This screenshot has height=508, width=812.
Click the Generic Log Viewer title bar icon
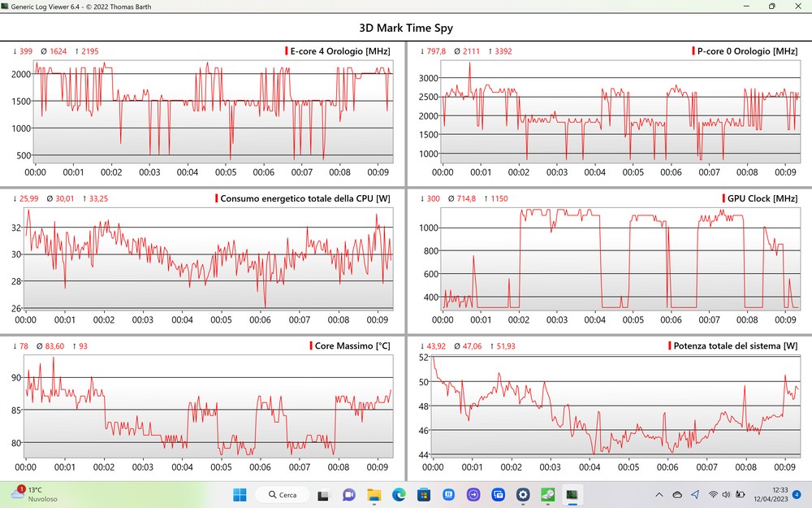tap(5, 7)
